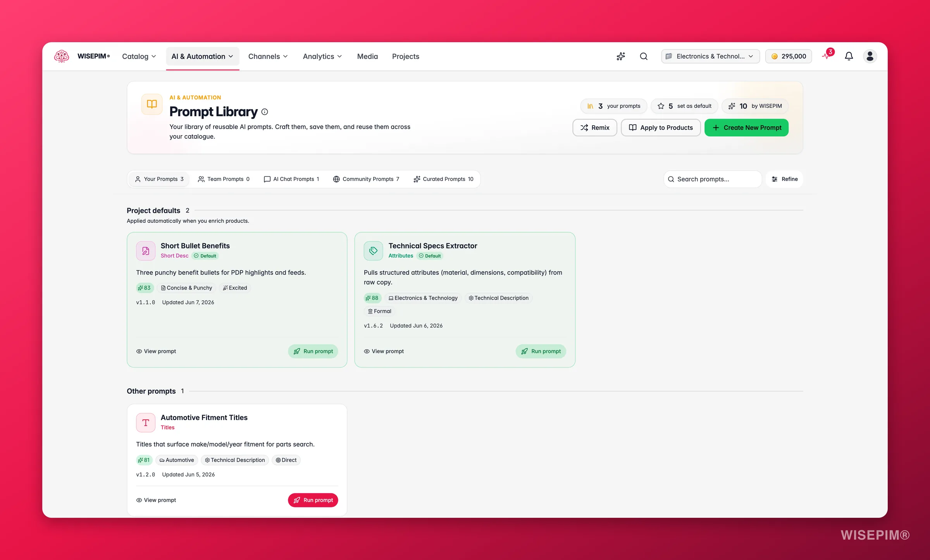
Task: Click the 5 set as default stat
Action: (x=684, y=106)
